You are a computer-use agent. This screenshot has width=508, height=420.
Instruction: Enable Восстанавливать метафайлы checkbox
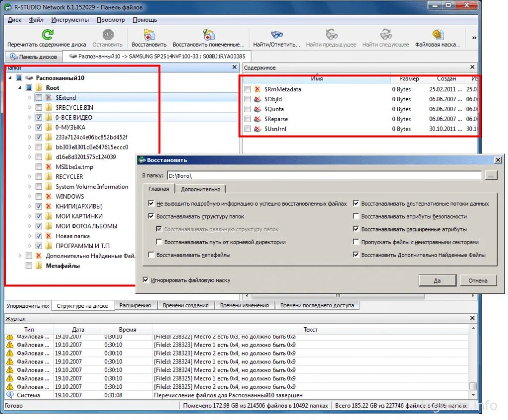point(151,255)
